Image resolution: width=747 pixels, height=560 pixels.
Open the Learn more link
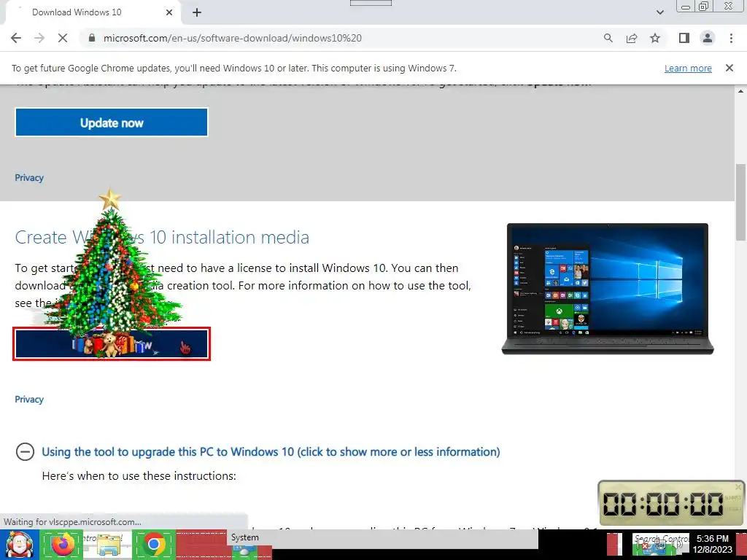pyautogui.click(x=688, y=68)
